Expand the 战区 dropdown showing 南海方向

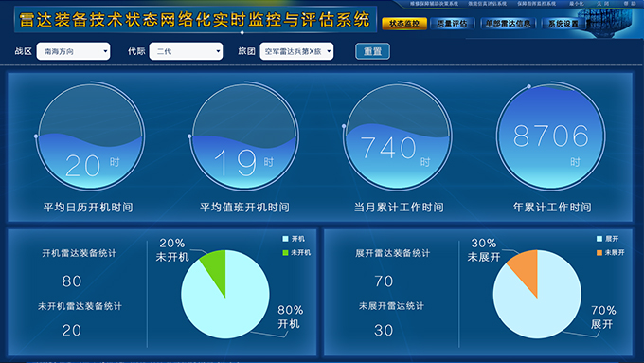[73, 51]
